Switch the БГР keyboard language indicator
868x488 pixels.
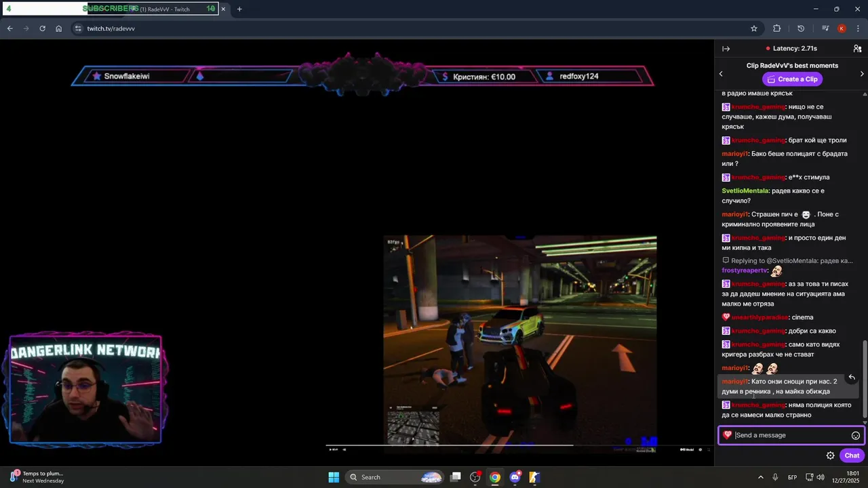pos(793,477)
